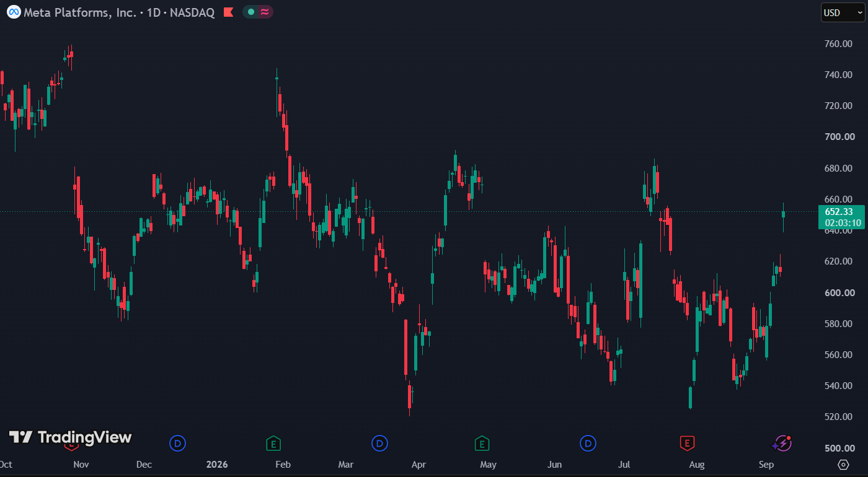Click the Meta Platforms logo icon

[x=14, y=12]
